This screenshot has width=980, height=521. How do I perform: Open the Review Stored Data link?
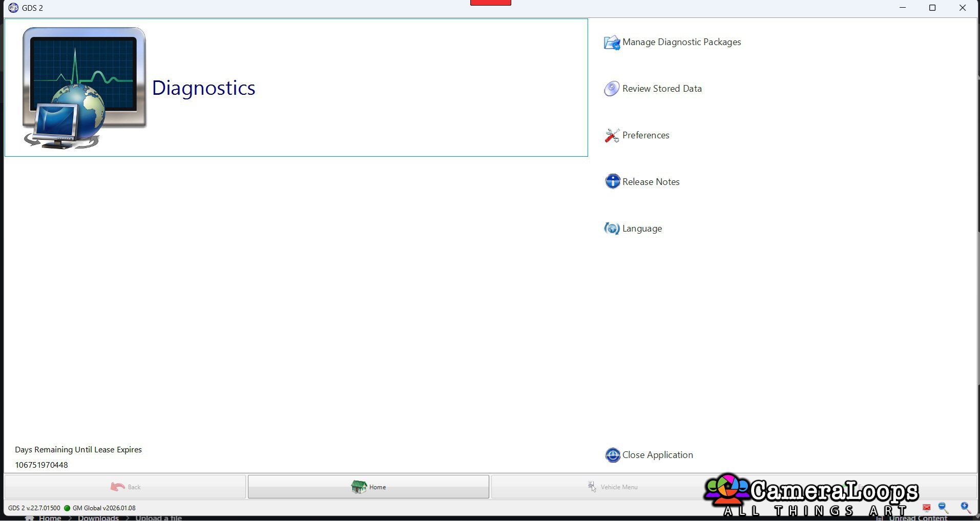(662, 89)
